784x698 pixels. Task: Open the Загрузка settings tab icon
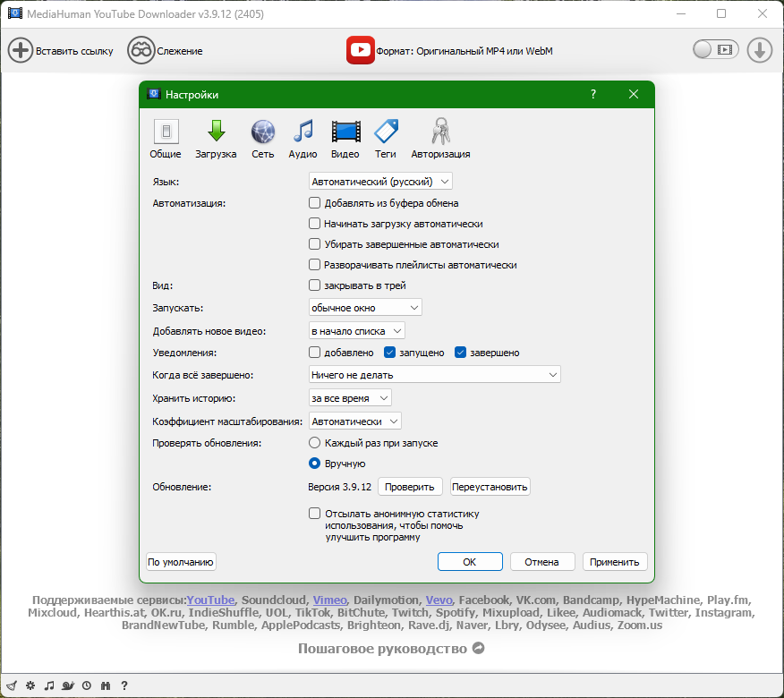click(216, 137)
